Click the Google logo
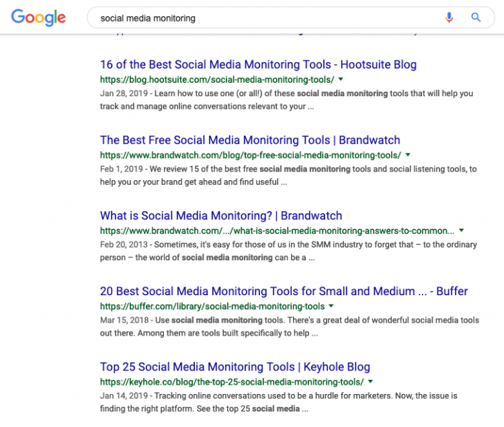Image resolution: width=504 pixels, height=427 pixels. pyautogui.click(x=38, y=17)
